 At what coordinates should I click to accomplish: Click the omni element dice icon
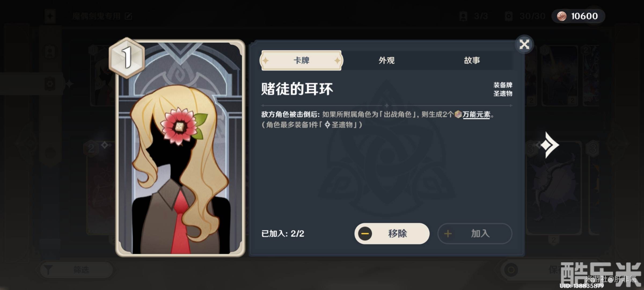458,114
